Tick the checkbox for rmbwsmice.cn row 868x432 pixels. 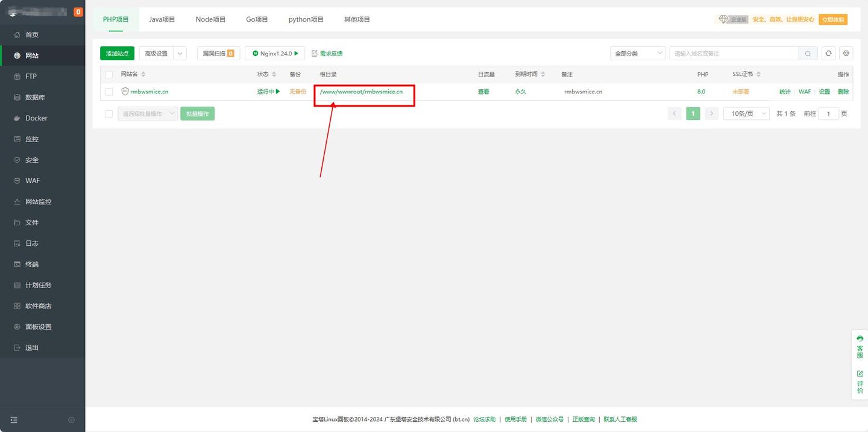click(x=109, y=92)
